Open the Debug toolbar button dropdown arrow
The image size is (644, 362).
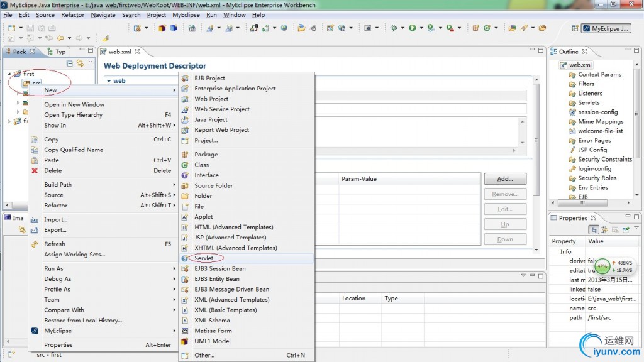402,28
